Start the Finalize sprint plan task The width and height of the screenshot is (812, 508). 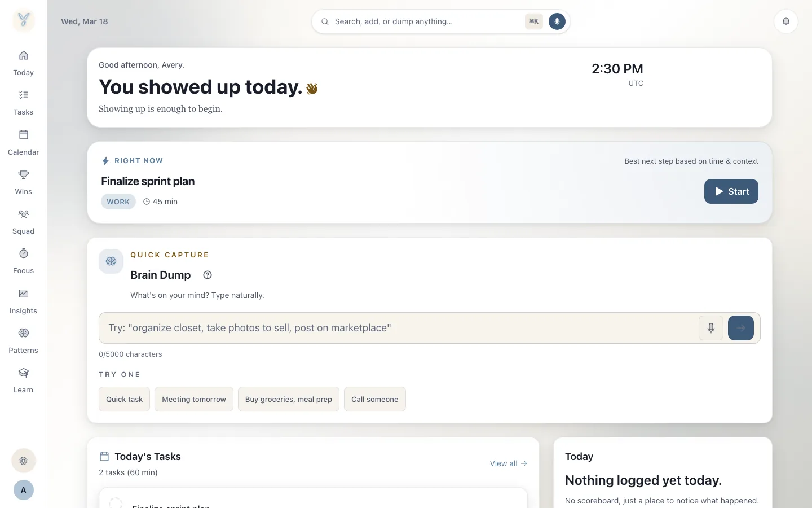(x=731, y=191)
